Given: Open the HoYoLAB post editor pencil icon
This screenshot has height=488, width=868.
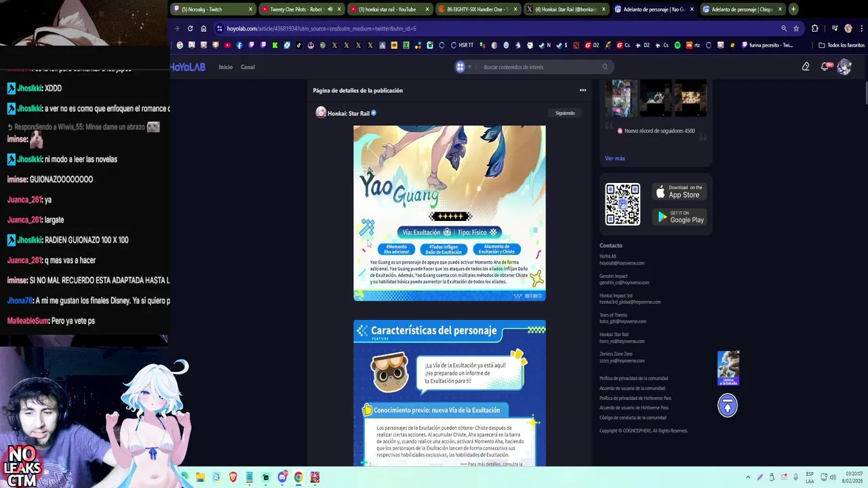Looking at the screenshot, I should 806,66.
